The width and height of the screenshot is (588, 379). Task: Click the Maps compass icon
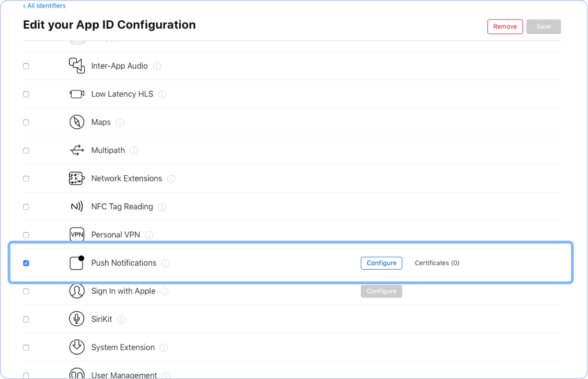point(76,122)
